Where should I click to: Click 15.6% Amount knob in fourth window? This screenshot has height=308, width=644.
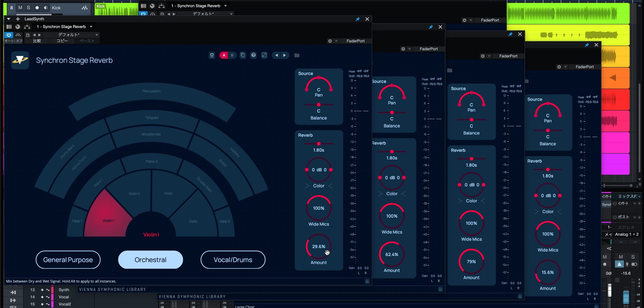(x=548, y=273)
